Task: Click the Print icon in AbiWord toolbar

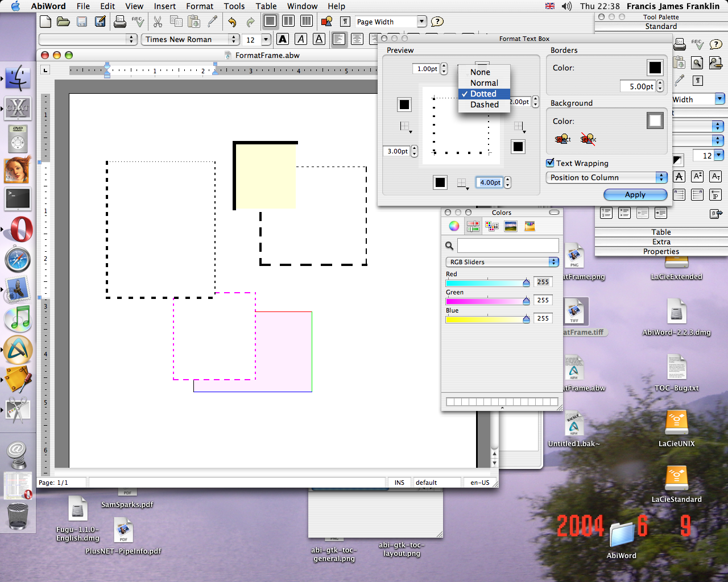Action: click(x=120, y=22)
